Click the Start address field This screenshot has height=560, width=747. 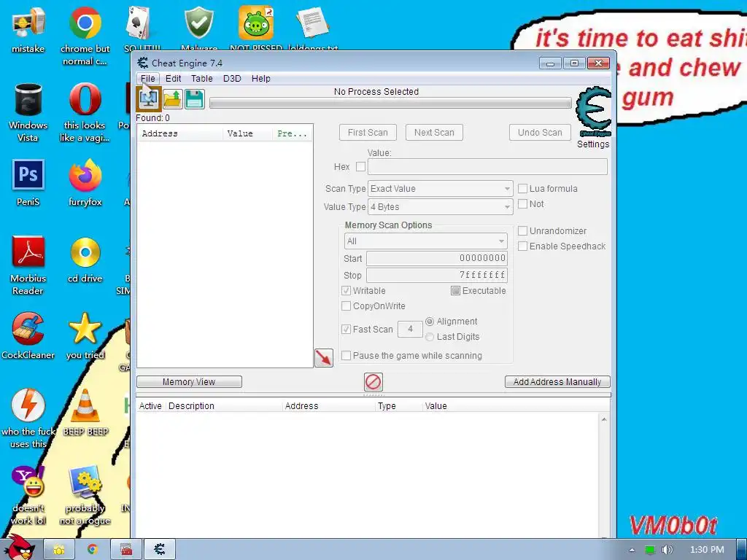(x=436, y=258)
